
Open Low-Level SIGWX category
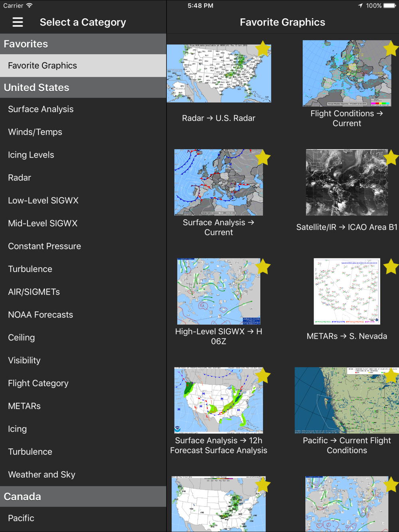pyautogui.click(x=83, y=201)
